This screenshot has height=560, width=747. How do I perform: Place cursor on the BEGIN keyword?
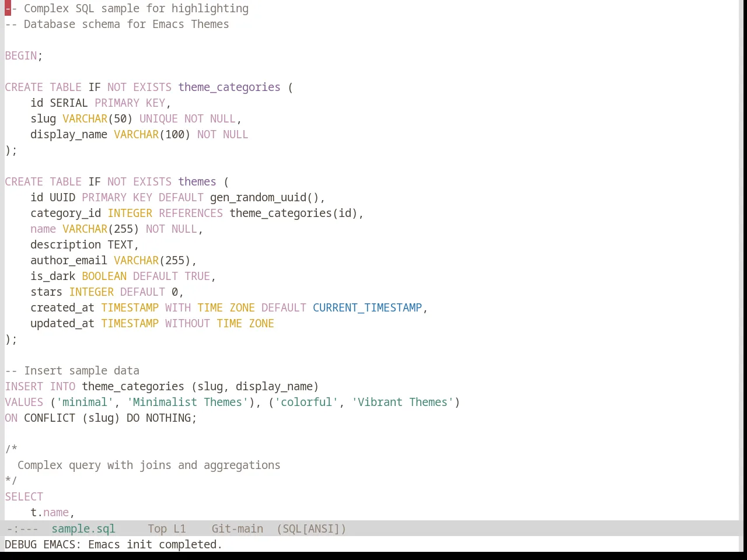[x=21, y=55]
